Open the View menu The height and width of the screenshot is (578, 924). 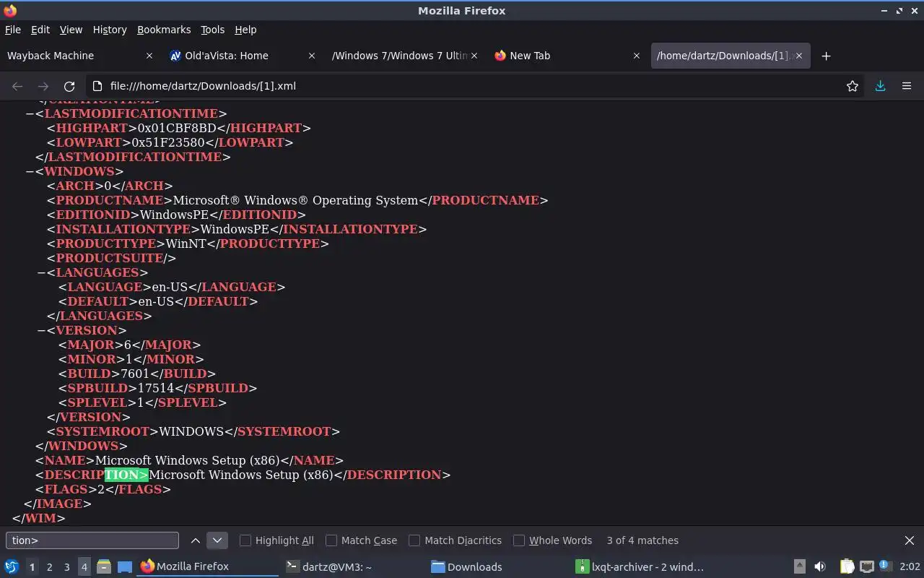point(71,30)
